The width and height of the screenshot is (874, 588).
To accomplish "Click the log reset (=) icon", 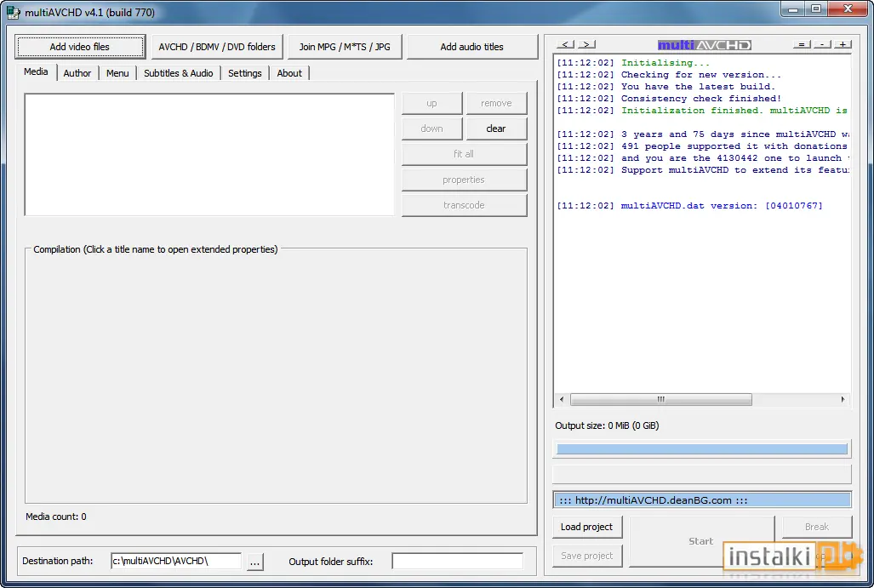I will click(x=802, y=44).
